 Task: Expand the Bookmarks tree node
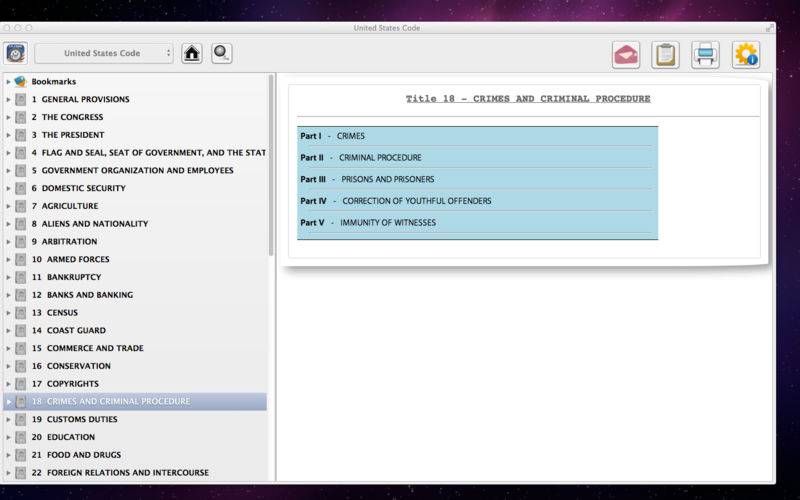pos(8,82)
